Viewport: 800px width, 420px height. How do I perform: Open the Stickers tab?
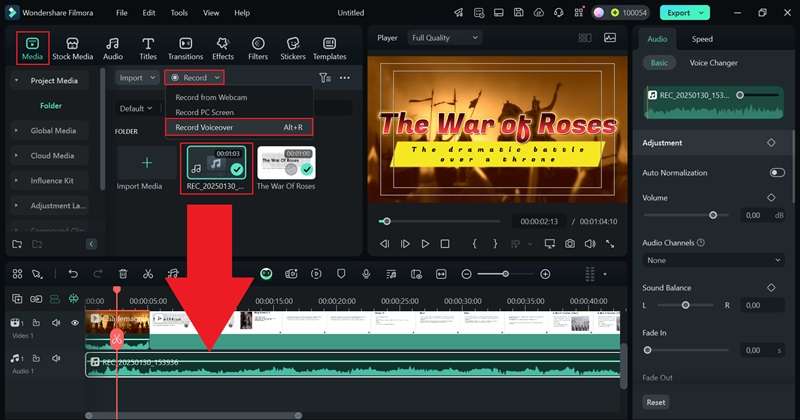point(293,48)
